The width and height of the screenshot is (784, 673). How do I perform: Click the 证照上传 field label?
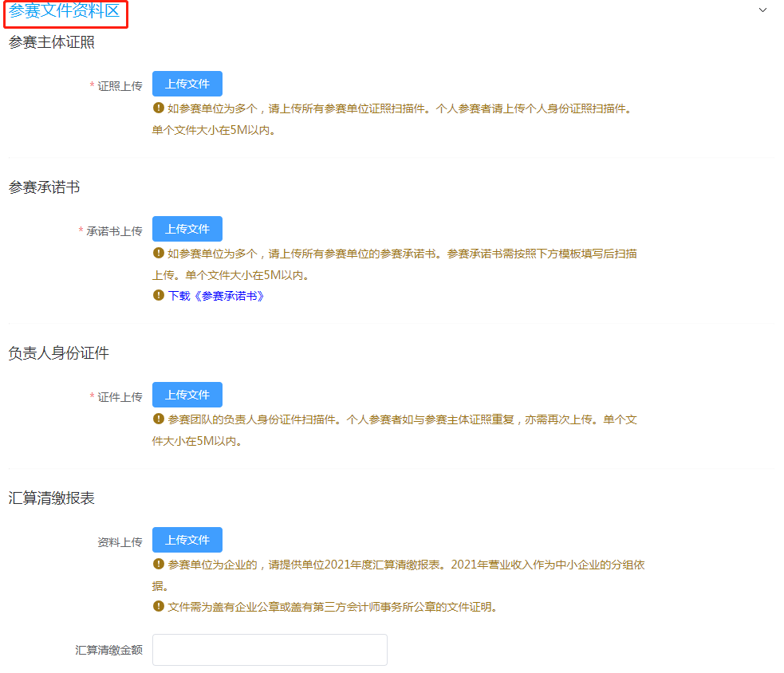(x=120, y=86)
